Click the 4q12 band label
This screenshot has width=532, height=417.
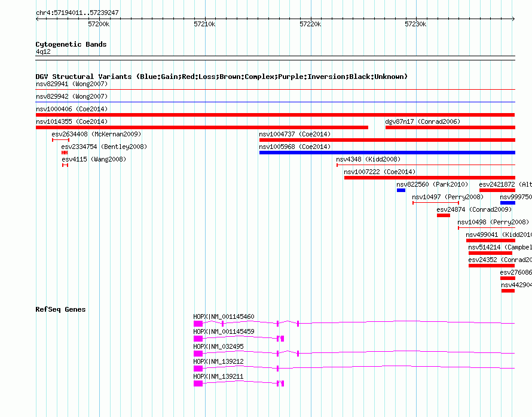(x=43, y=51)
